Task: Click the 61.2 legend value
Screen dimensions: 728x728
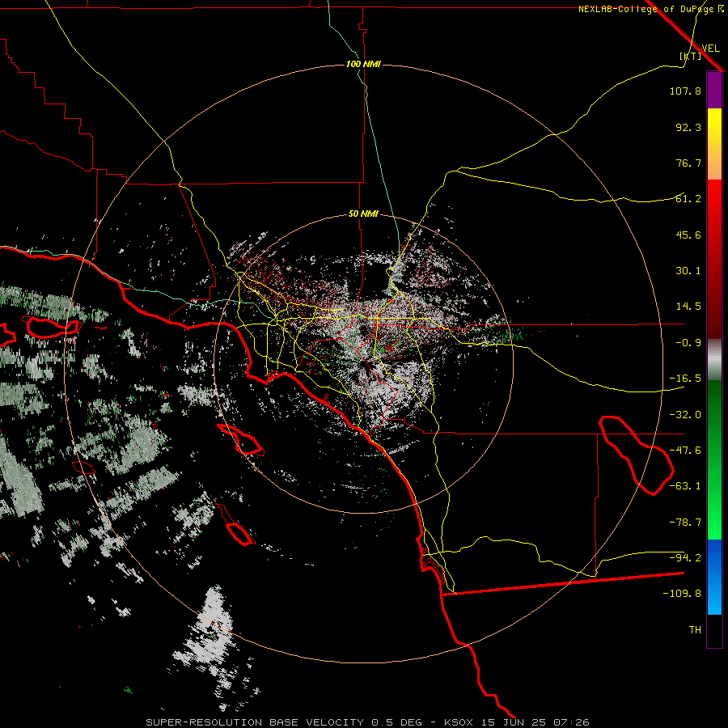Action: point(688,199)
